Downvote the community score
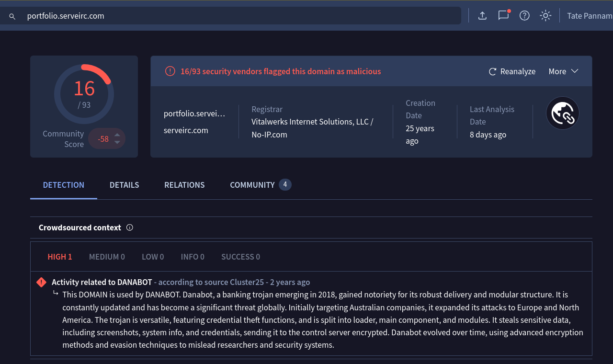The image size is (613, 364). coord(117,143)
